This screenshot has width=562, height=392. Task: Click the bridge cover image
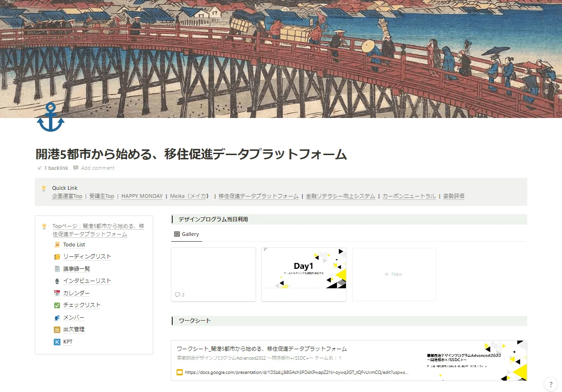click(281, 59)
